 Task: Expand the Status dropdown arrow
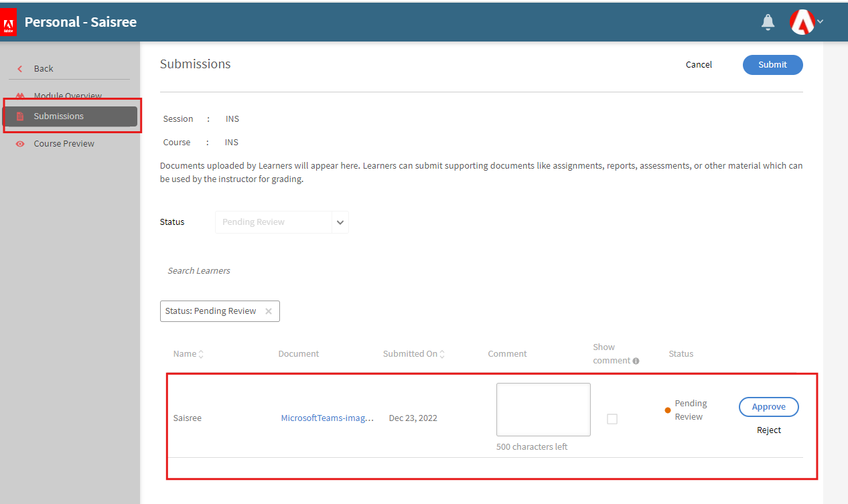(x=340, y=222)
